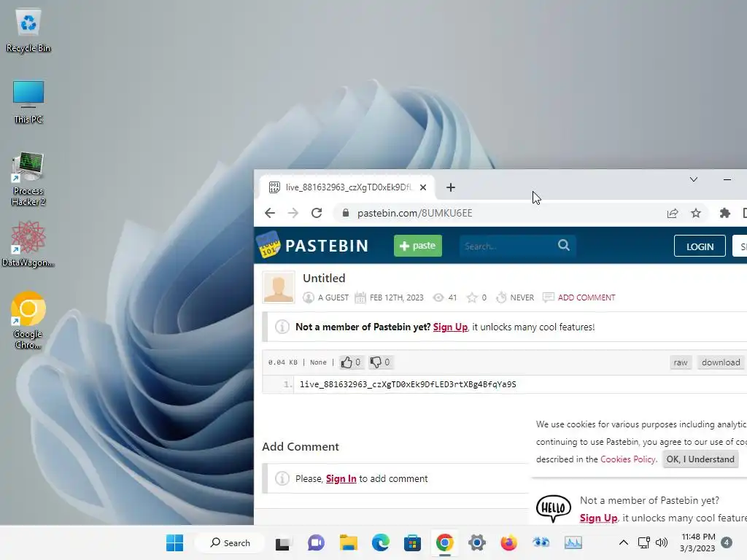Click Sign In link to add comment
Viewport: 747px width, 560px height.
click(341, 478)
